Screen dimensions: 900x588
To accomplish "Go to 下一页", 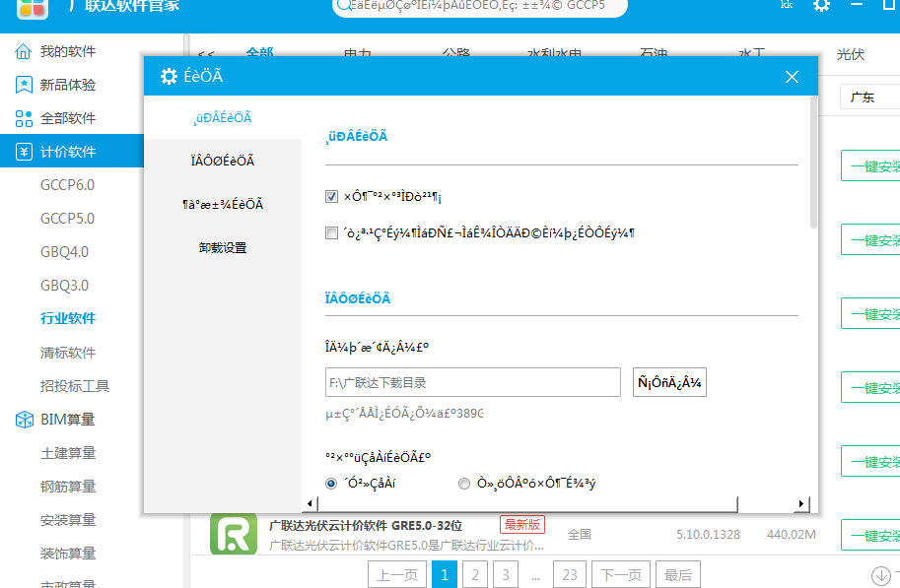I will pos(620,575).
